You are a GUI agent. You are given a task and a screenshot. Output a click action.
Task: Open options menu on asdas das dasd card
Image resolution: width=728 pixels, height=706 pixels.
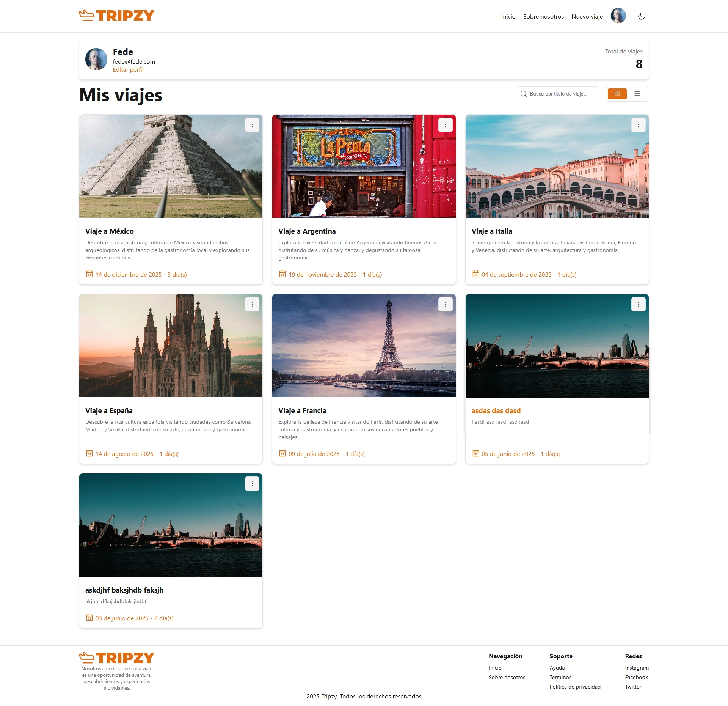pyautogui.click(x=639, y=304)
